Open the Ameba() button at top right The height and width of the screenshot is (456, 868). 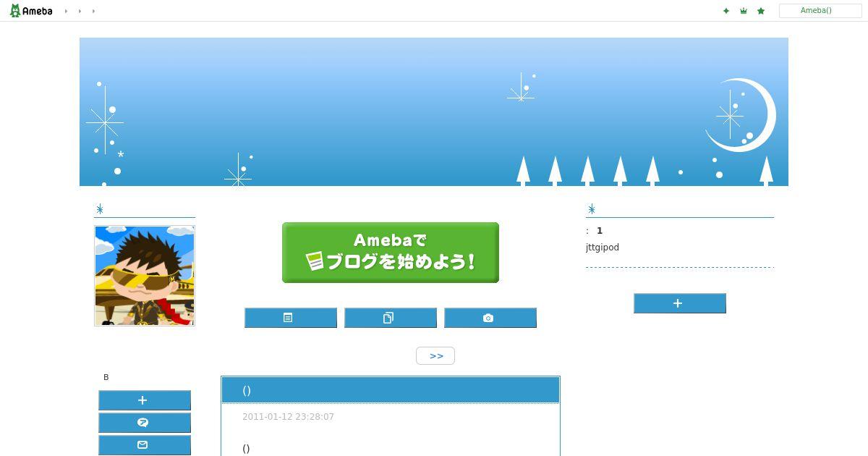pos(820,11)
